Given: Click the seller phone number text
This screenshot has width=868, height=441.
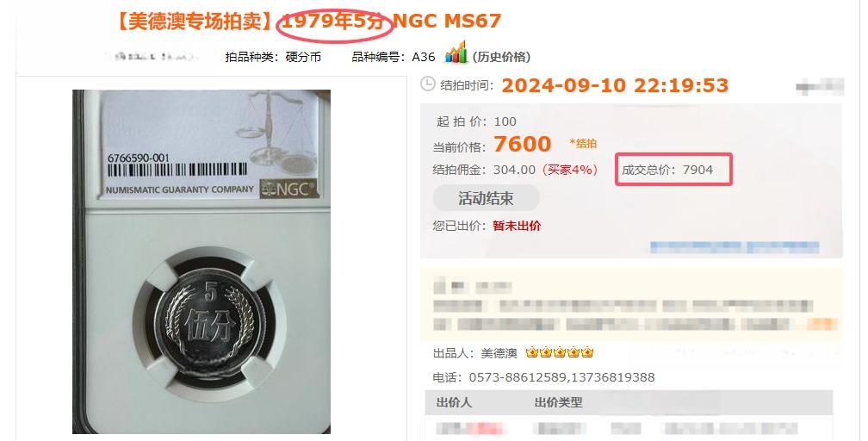Looking at the screenshot, I should tap(561, 377).
